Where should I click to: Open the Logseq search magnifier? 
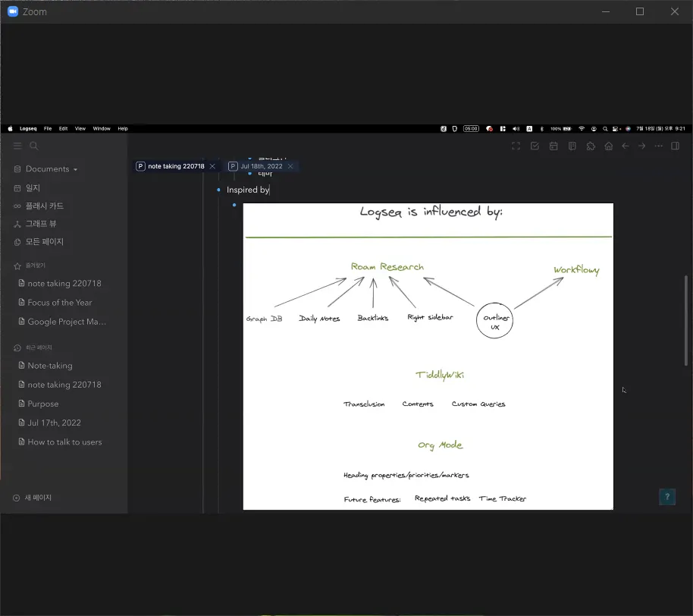click(33, 146)
